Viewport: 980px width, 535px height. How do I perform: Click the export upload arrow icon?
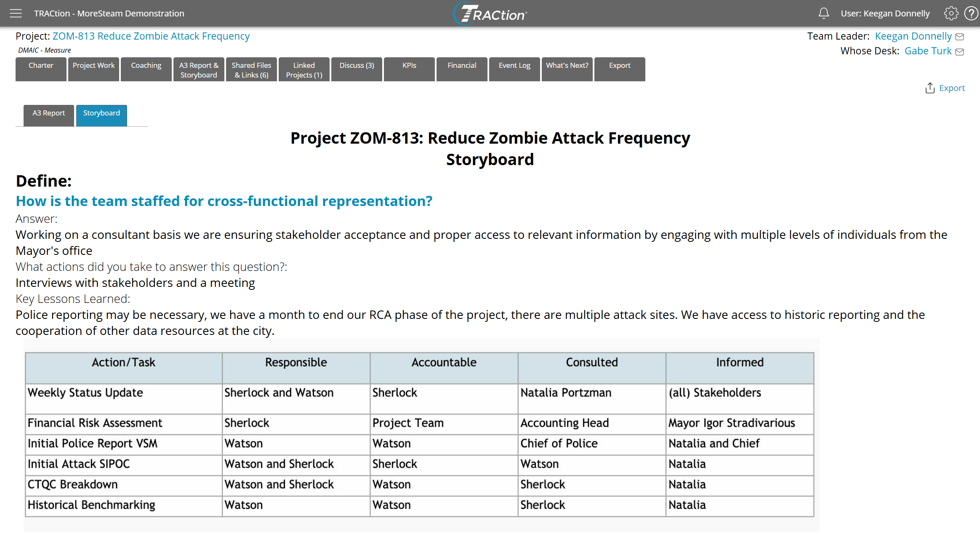pos(930,88)
